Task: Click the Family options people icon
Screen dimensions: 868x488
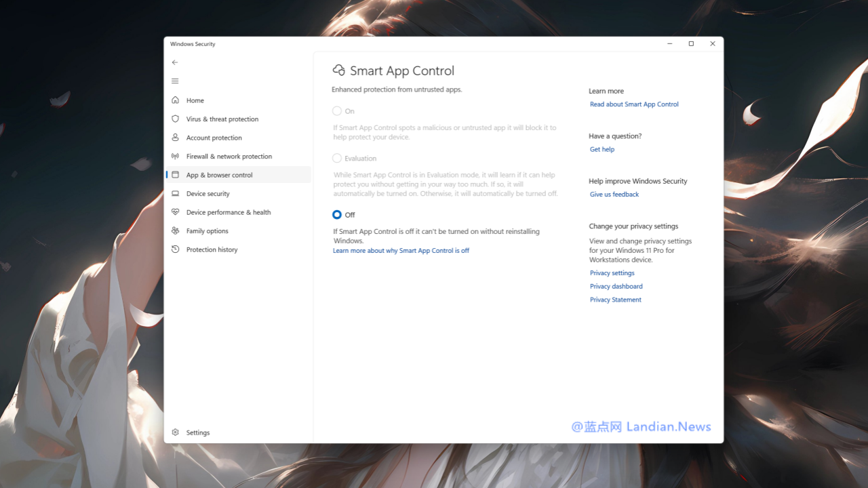Action: coord(175,230)
